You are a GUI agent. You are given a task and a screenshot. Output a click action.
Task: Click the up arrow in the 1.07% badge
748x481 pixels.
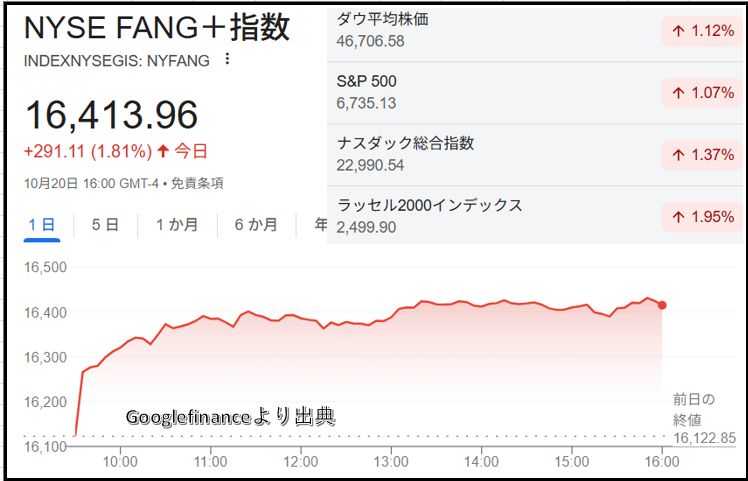(678, 94)
